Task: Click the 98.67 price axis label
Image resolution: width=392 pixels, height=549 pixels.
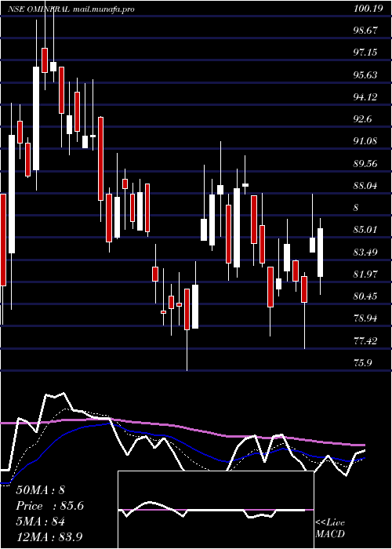Action: [x=366, y=31]
